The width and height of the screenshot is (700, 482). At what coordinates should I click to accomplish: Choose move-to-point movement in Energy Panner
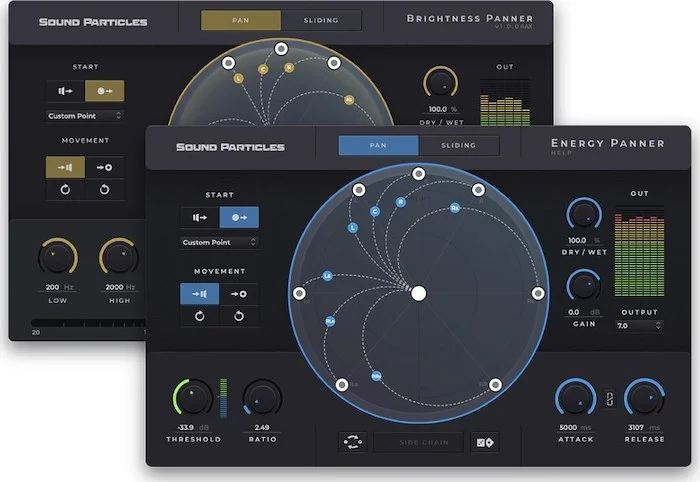[x=239, y=294]
